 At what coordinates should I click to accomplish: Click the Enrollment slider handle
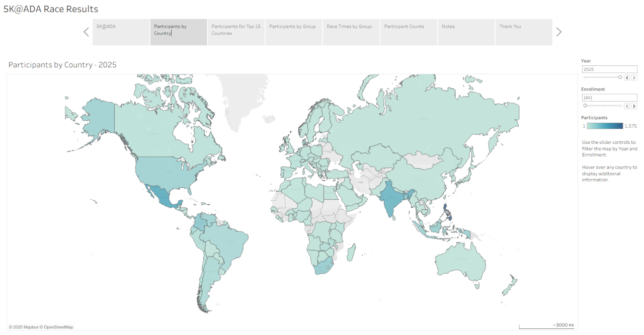585,106
